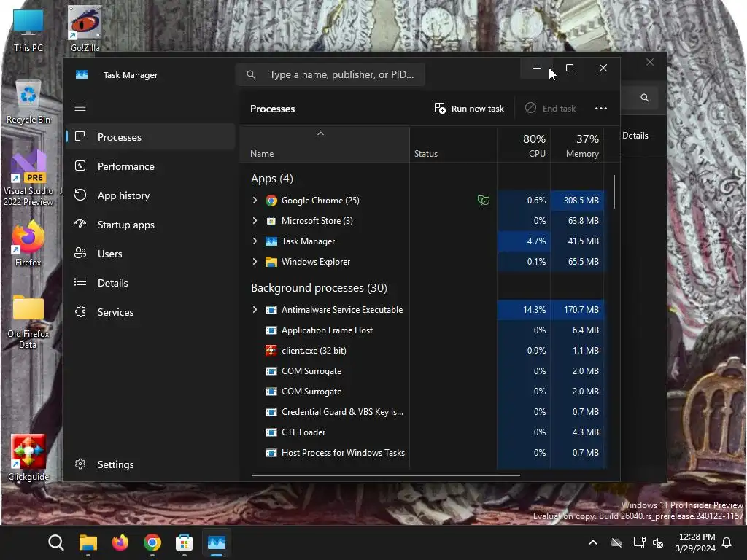747x560 pixels.
Task: Select the This PC desktop icon
Action: click(28, 29)
